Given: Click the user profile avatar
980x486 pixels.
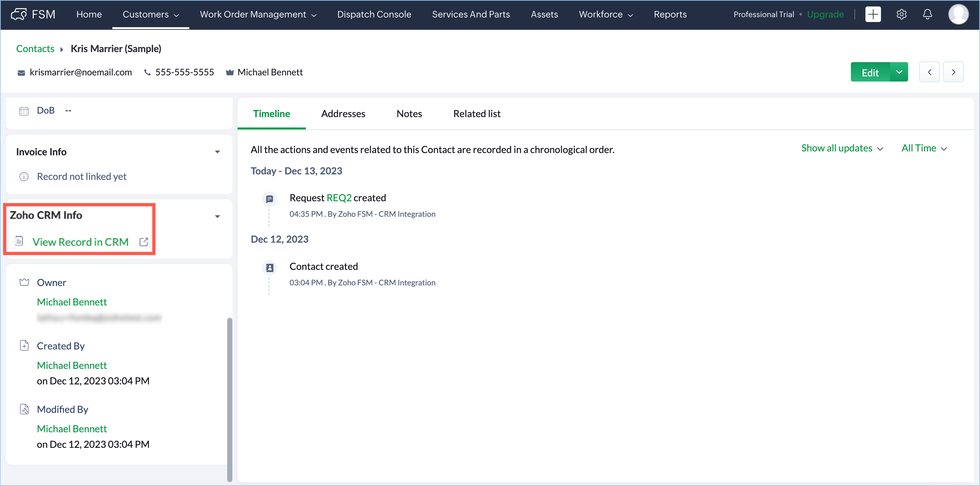Looking at the screenshot, I should pos(958,15).
